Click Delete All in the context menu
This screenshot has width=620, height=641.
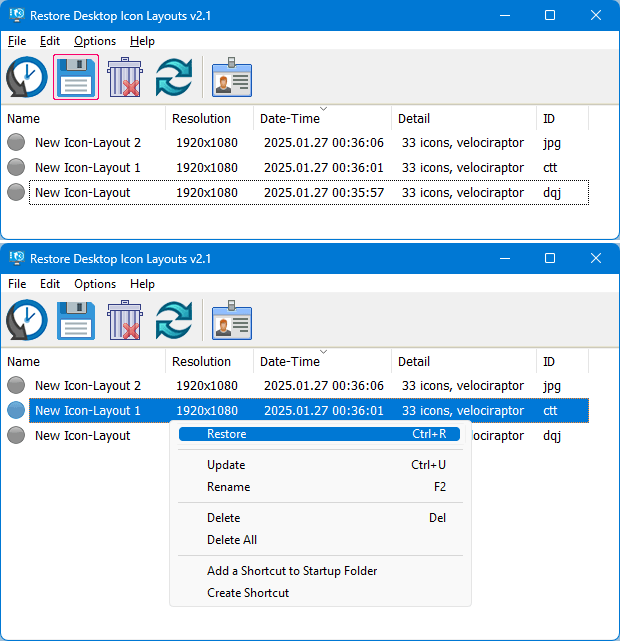click(232, 540)
